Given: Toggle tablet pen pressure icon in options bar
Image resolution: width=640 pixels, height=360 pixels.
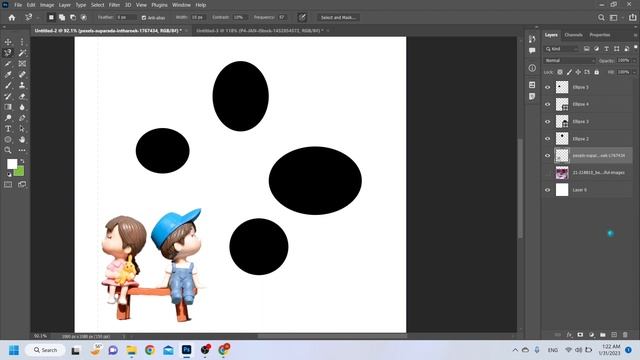Looking at the screenshot, I should coord(302,18).
